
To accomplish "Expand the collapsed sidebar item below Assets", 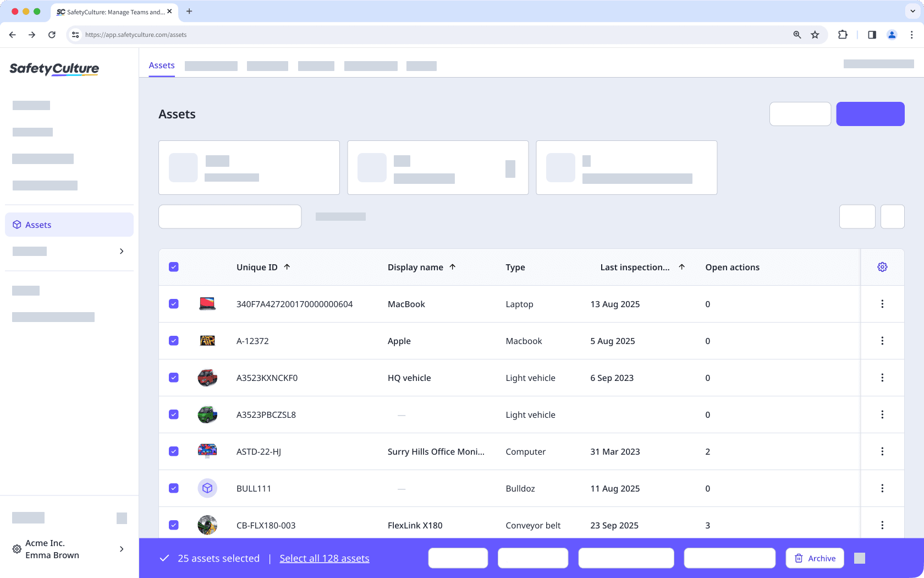I will (122, 251).
